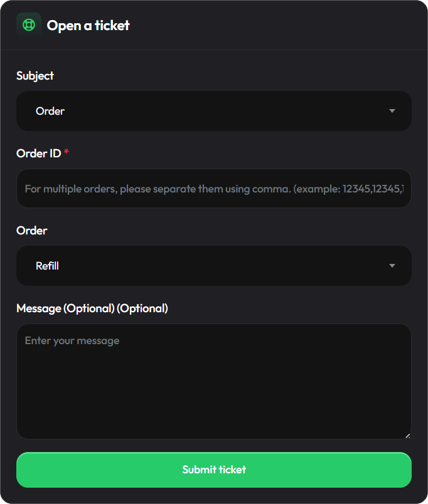This screenshot has height=504, width=428.
Task: Select the Refill value text in the dropdown
Action: tap(47, 266)
